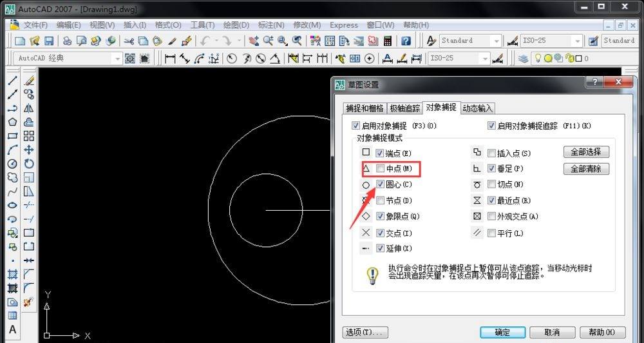Select the Polygon draw tool
The height and width of the screenshot is (343, 644).
coord(12,122)
